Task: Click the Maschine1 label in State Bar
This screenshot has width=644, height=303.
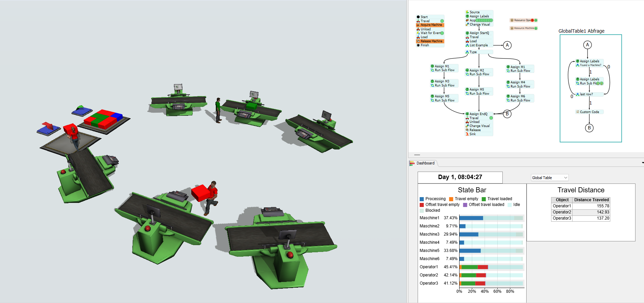Action: point(430,218)
